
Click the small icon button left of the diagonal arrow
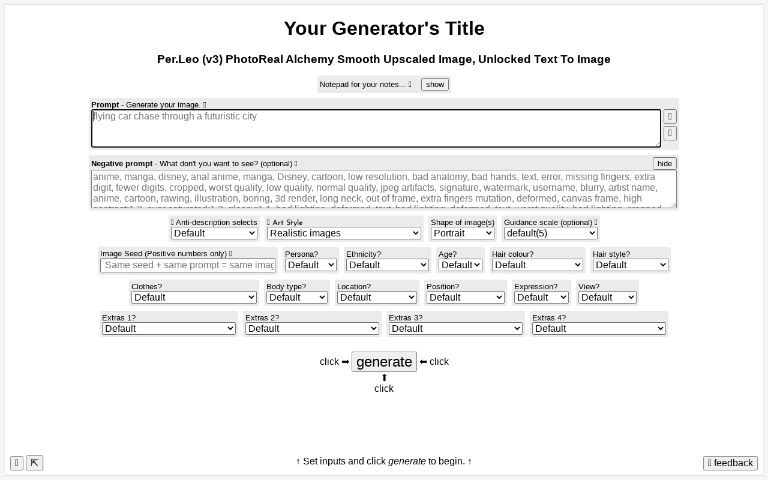(16, 462)
